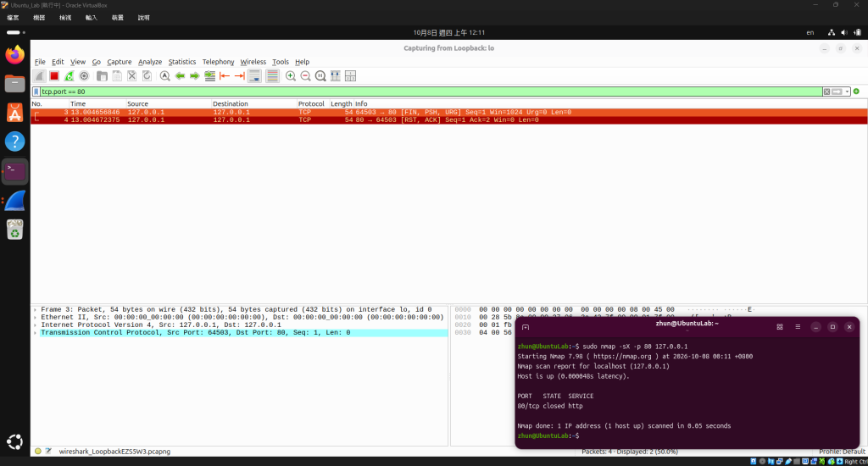This screenshot has height=466, width=868.
Task: Click new tab icon in terminal window
Action: coord(526,327)
